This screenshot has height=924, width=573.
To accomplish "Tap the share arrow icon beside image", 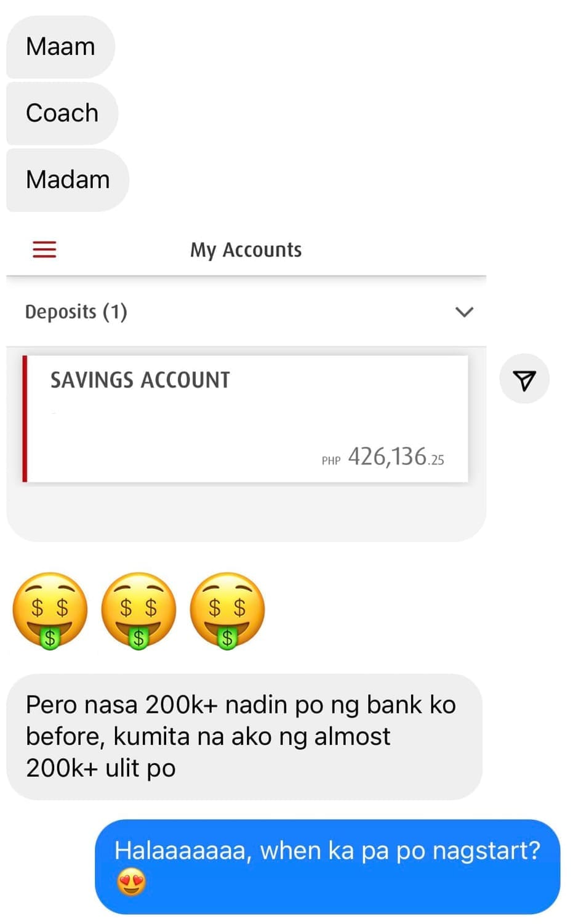I will tap(524, 379).
